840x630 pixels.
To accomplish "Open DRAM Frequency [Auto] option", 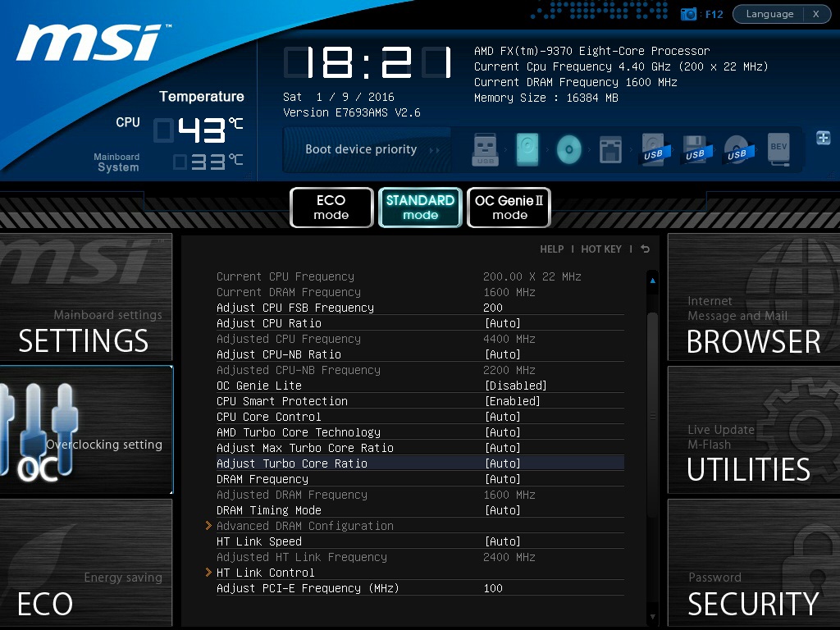I will click(503, 478).
